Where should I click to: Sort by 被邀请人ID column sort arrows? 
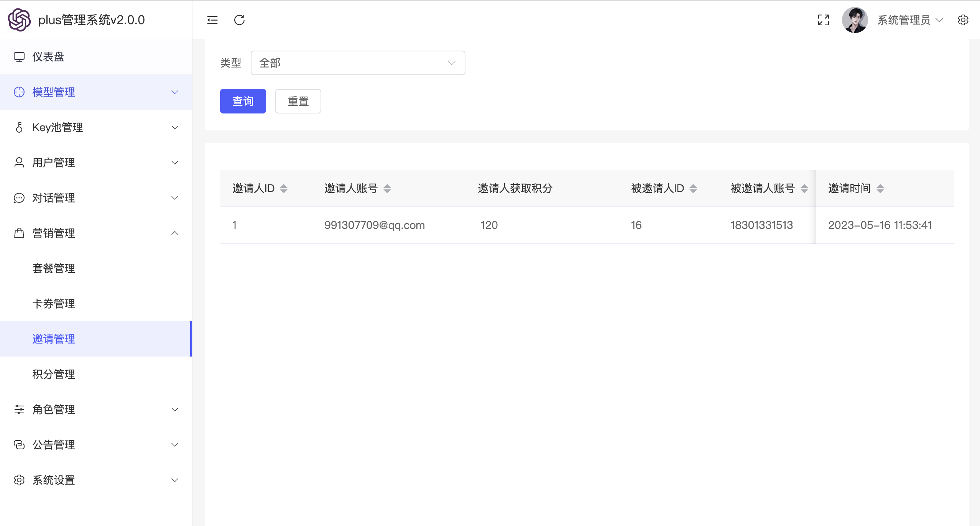click(693, 189)
